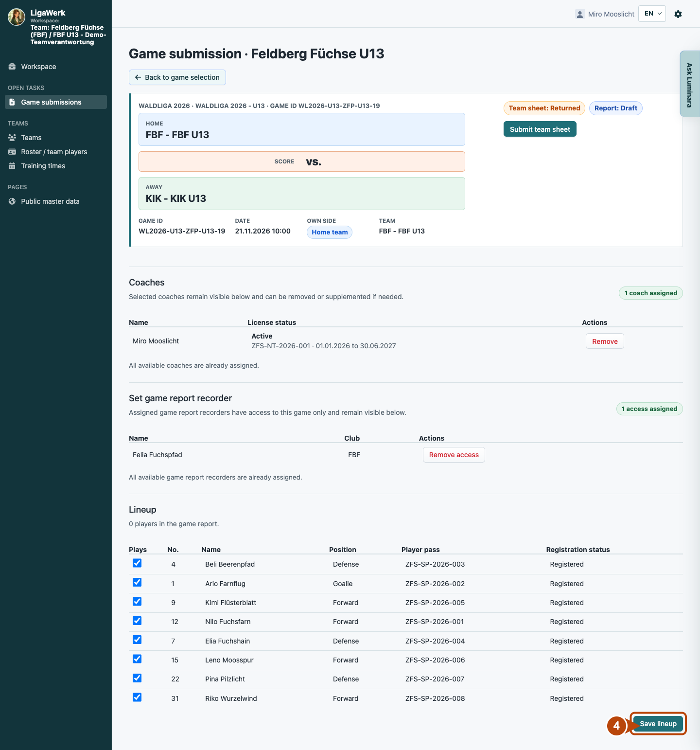Open the Teams sidebar item

click(x=56, y=138)
